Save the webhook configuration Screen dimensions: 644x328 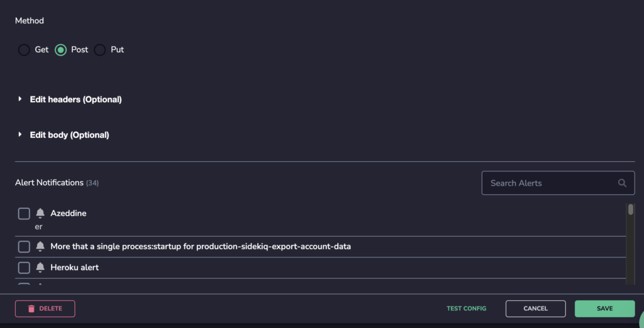click(x=604, y=308)
